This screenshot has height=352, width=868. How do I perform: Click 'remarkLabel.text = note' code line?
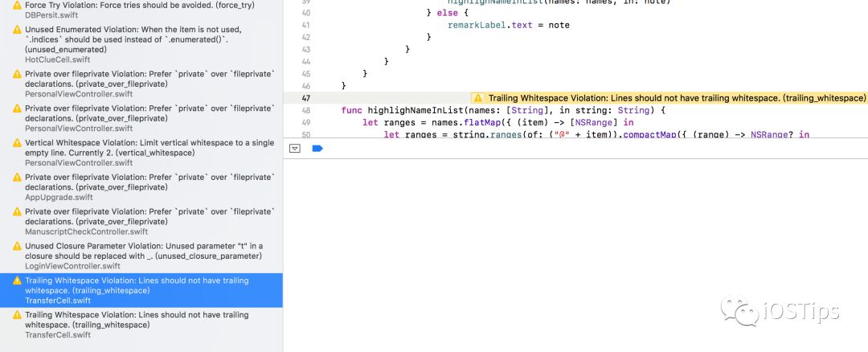[509, 25]
